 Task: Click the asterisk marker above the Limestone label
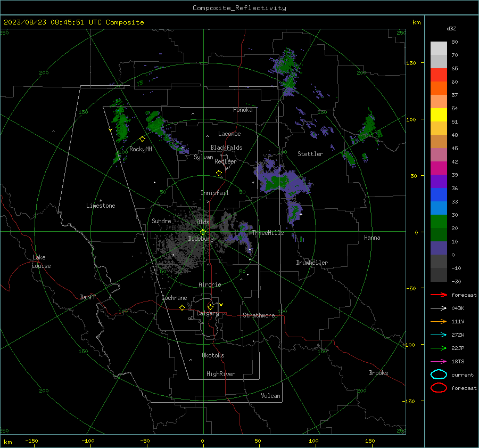point(101,201)
